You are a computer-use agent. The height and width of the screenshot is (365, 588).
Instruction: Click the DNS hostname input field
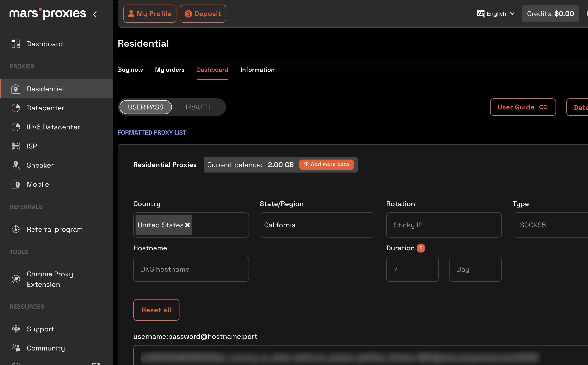pos(191,269)
